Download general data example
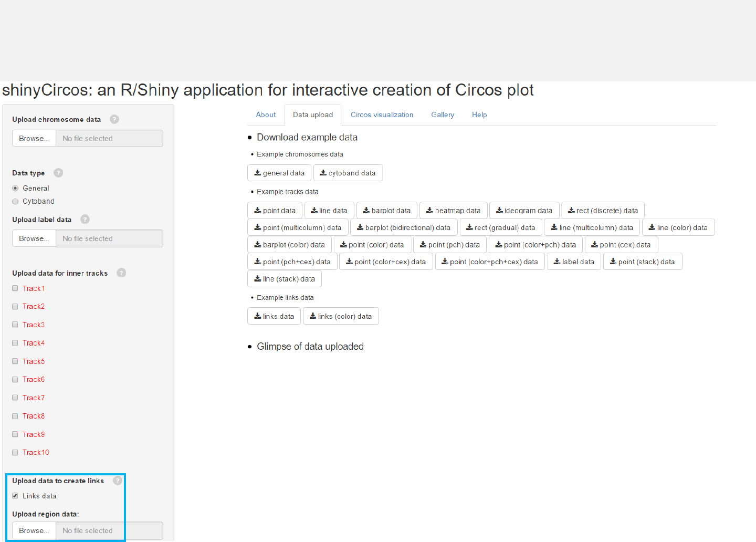The width and height of the screenshot is (756, 542). (x=279, y=173)
